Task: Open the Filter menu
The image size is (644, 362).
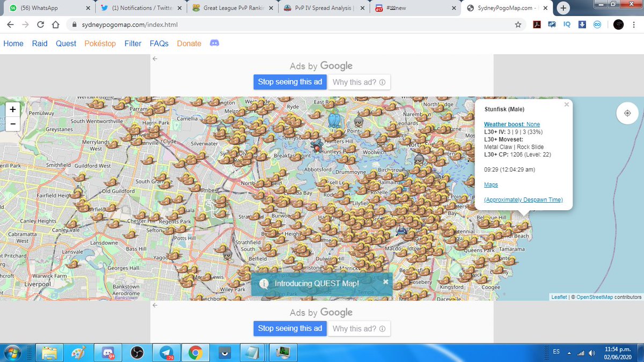Action: tap(133, 43)
